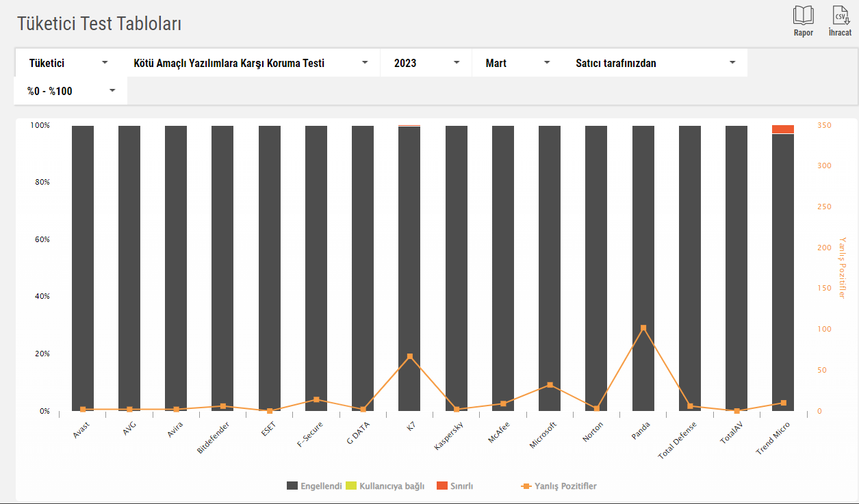859x504 pixels.
Task: Click the Total Defense axis label
Action: (678, 440)
